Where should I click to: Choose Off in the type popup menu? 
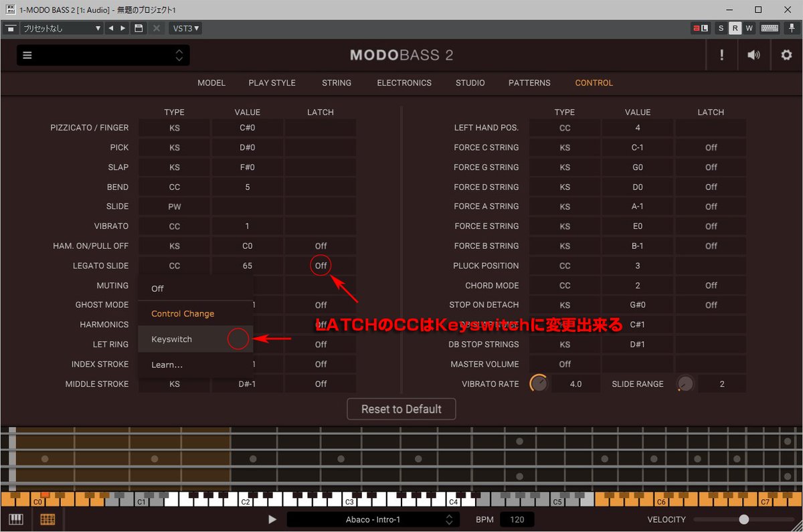coord(196,288)
